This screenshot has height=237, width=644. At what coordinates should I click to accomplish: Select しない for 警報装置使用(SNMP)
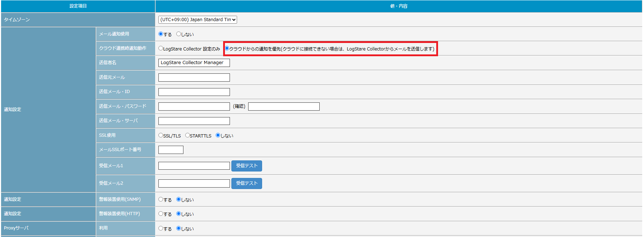178,199
